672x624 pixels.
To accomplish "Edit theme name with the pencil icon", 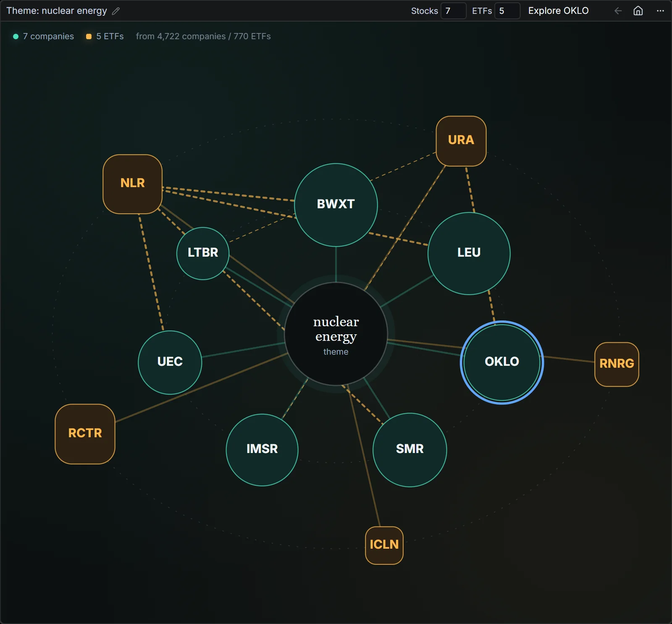I will (x=116, y=11).
